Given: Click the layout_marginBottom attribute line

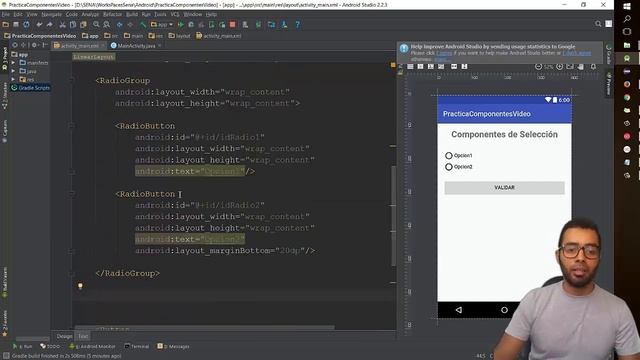Looking at the screenshot, I should (225, 251).
